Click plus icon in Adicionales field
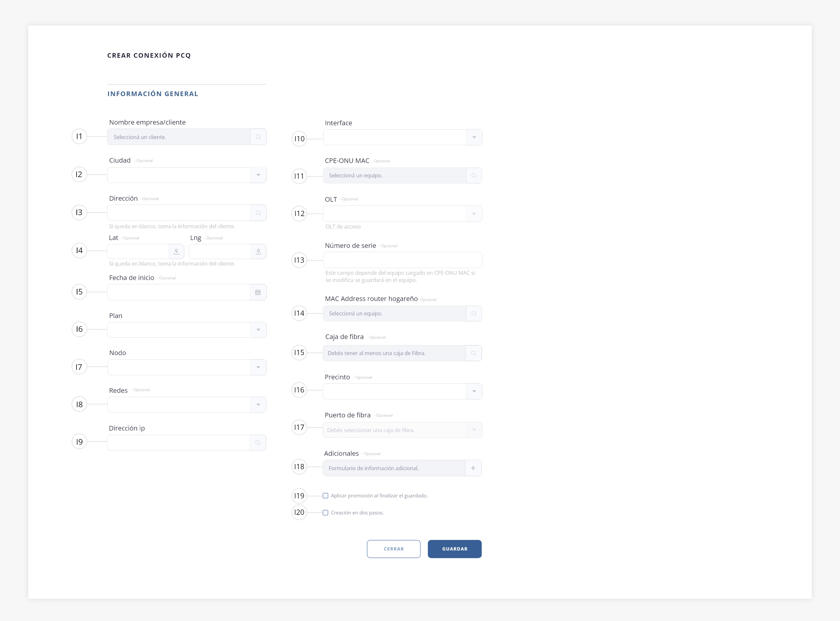 click(x=473, y=468)
